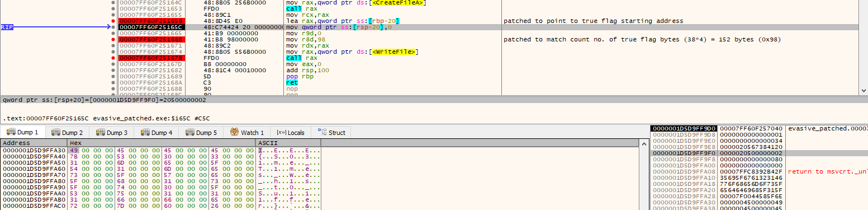Select instruction 'lea rax,qword ptr ss:[rbp-20]'
Screen dimensions: 868x210
pyautogui.click(x=343, y=21)
